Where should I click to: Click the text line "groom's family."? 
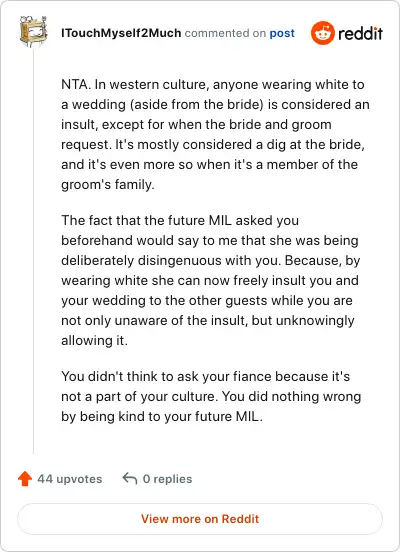(108, 184)
